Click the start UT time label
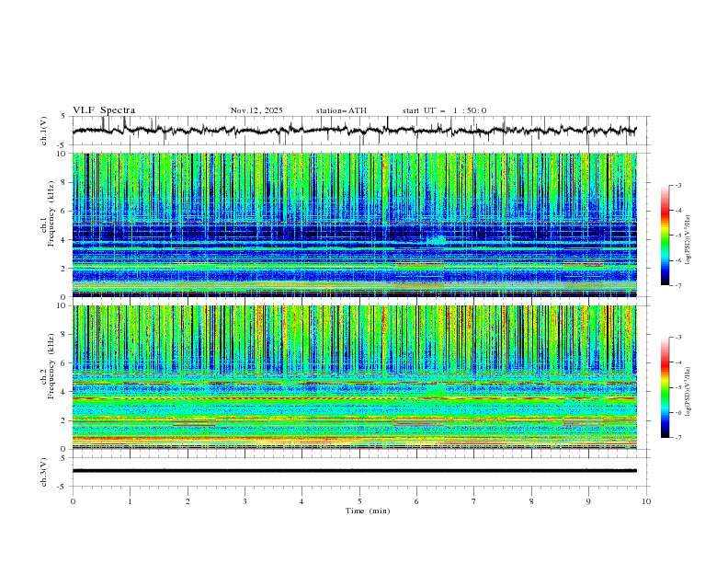The image size is (728, 563). [444, 110]
